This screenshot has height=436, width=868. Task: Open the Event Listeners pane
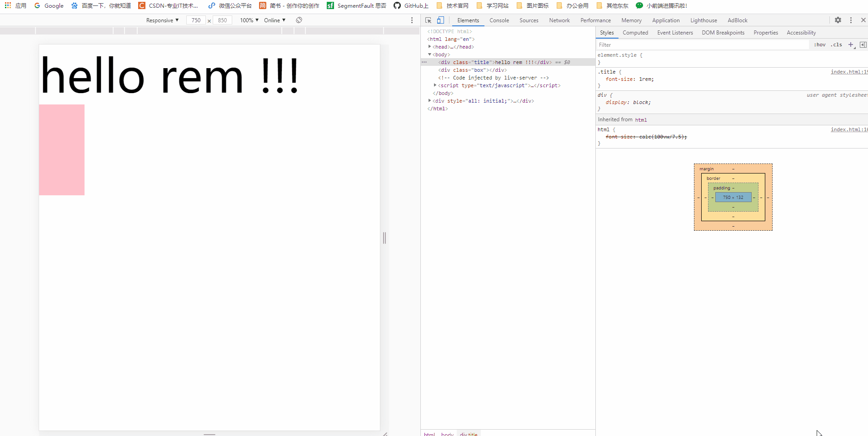point(675,33)
